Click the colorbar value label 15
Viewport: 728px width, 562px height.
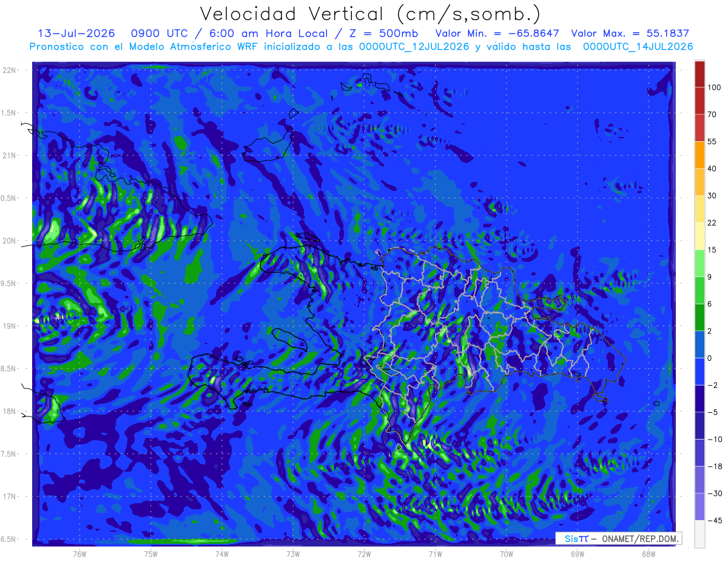pyautogui.click(x=712, y=250)
